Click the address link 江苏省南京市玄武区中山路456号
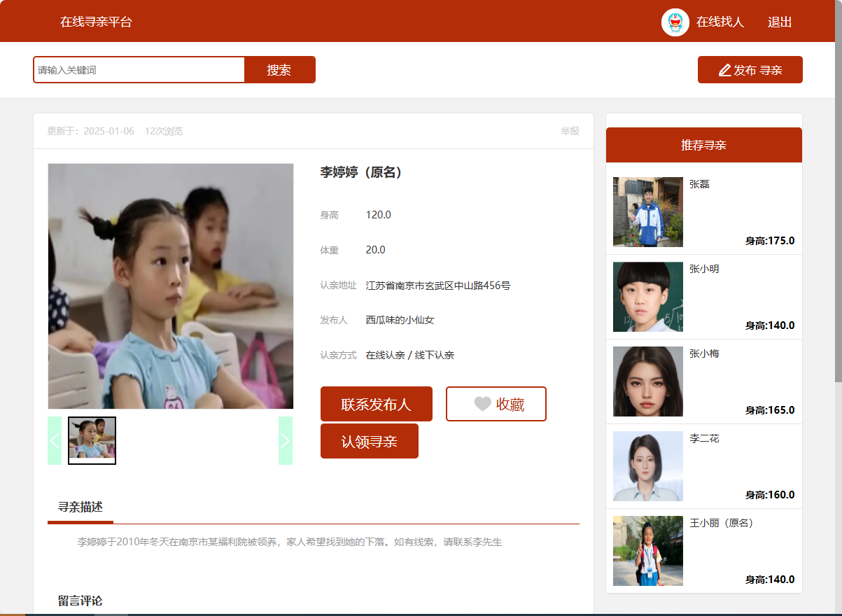The image size is (842, 616). pyautogui.click(x=437, y=285)
